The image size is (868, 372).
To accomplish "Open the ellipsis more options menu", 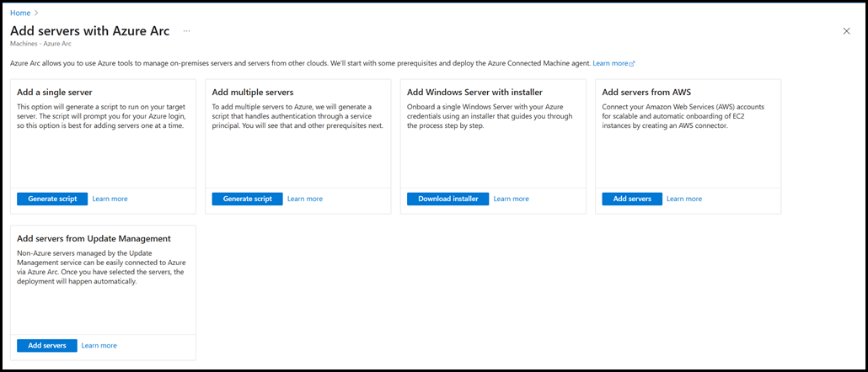I will 186,31.
